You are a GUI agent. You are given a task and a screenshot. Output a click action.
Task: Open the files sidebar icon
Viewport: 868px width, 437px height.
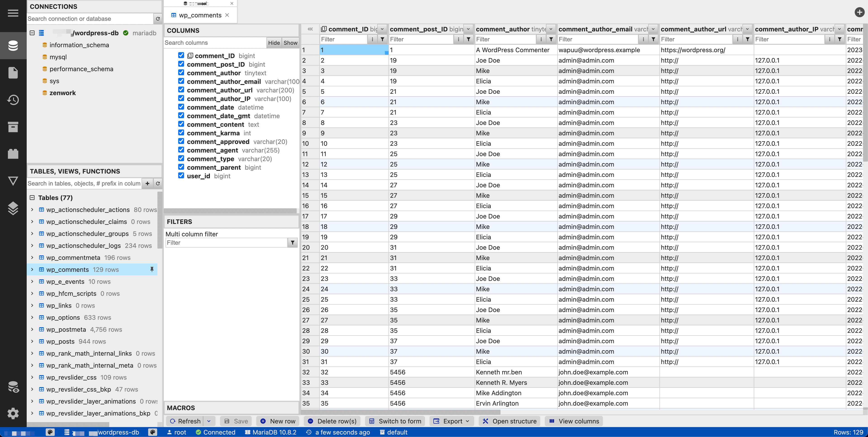(13, 72)
